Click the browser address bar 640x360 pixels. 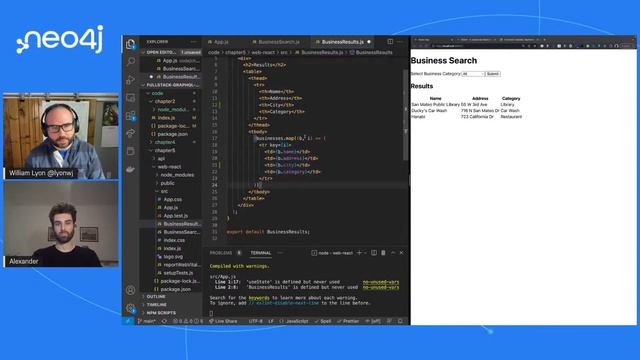(478, 46)
